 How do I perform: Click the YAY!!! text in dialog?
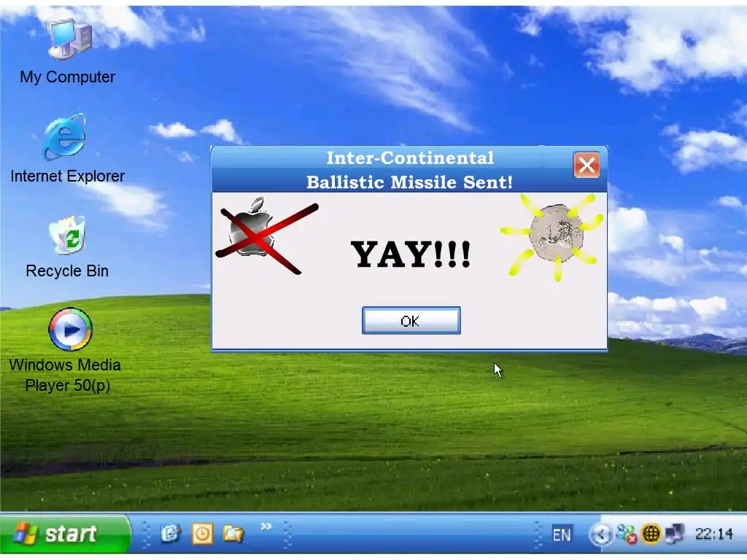coord(411,254)
